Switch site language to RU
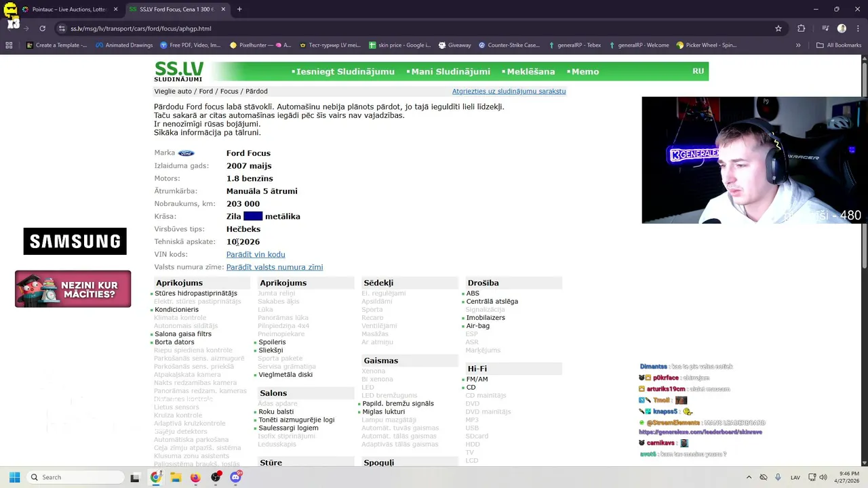Image resolution: width=868 pixels, height=488 pixels. click(698, 71)
